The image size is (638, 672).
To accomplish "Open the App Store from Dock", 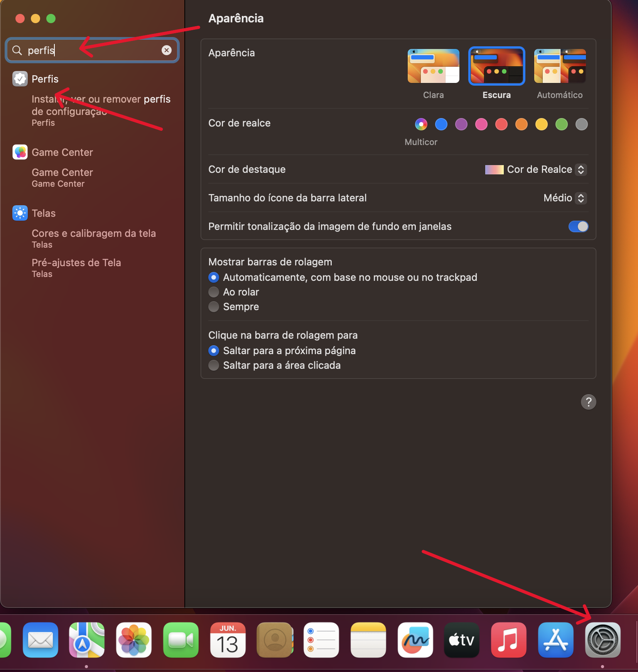I will (555, 640).
